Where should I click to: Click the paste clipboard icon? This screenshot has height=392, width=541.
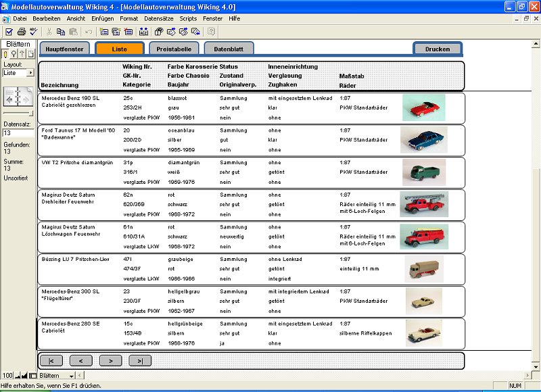[x=73, y=32]
